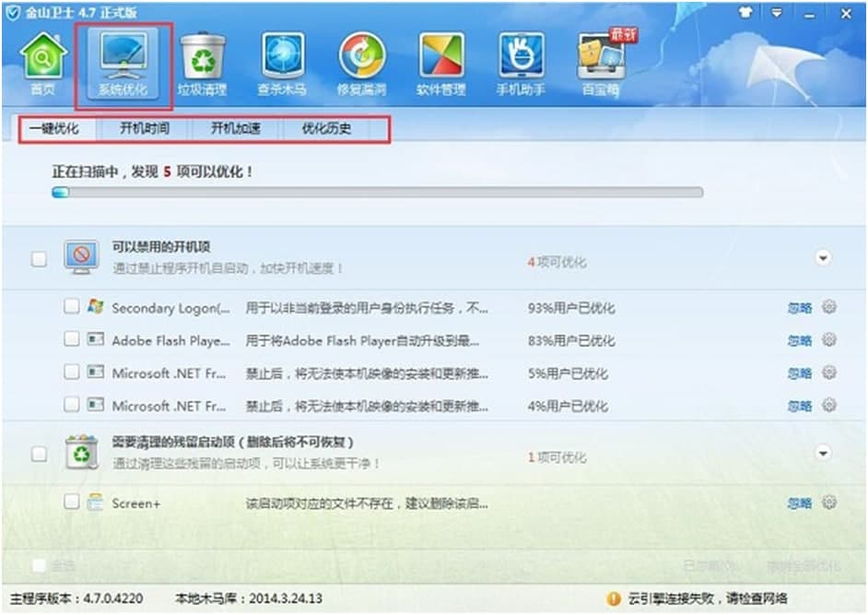Click the 可以禁用的开机项 monitor icon

pos(81,257)
